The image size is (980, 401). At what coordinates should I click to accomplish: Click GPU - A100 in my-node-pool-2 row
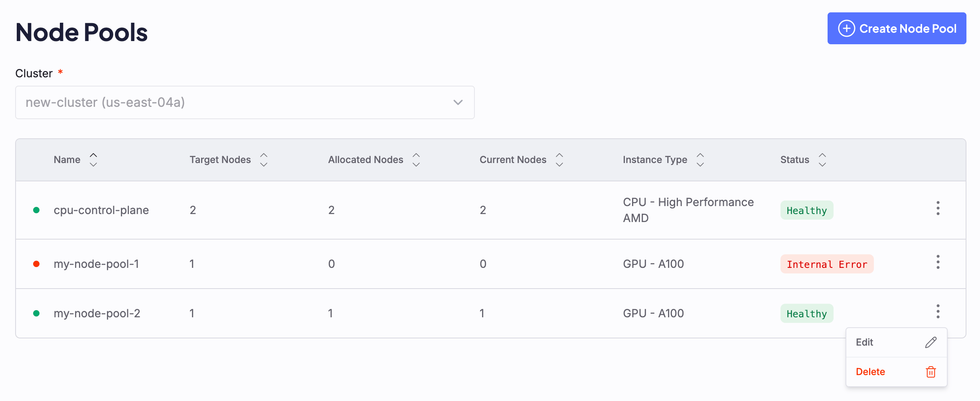click(654, 313)
